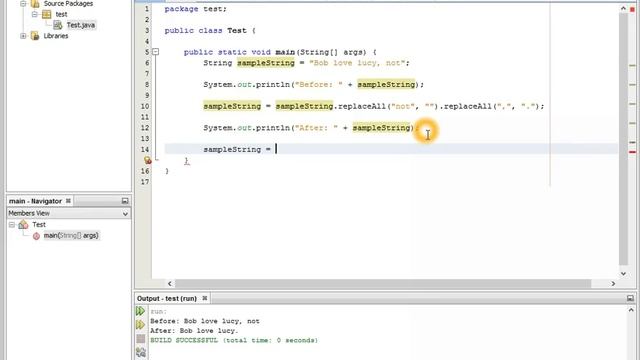Collapse the main method code fold
This screenshot has height=360, width=640.
(156, 52)
